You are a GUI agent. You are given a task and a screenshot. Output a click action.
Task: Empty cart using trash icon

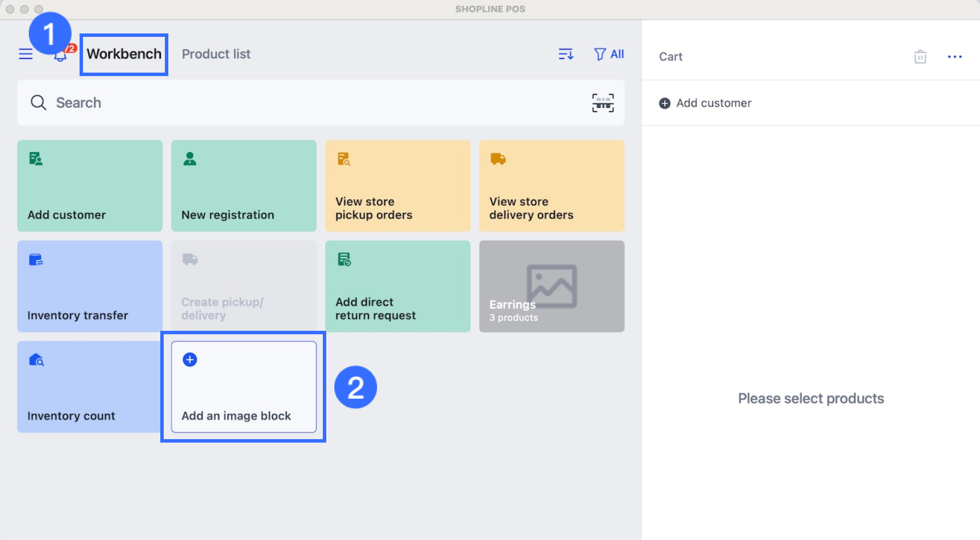[x=920, y=56]
